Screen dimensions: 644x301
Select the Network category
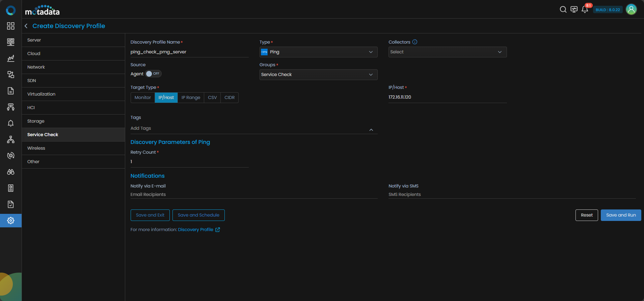36,67
